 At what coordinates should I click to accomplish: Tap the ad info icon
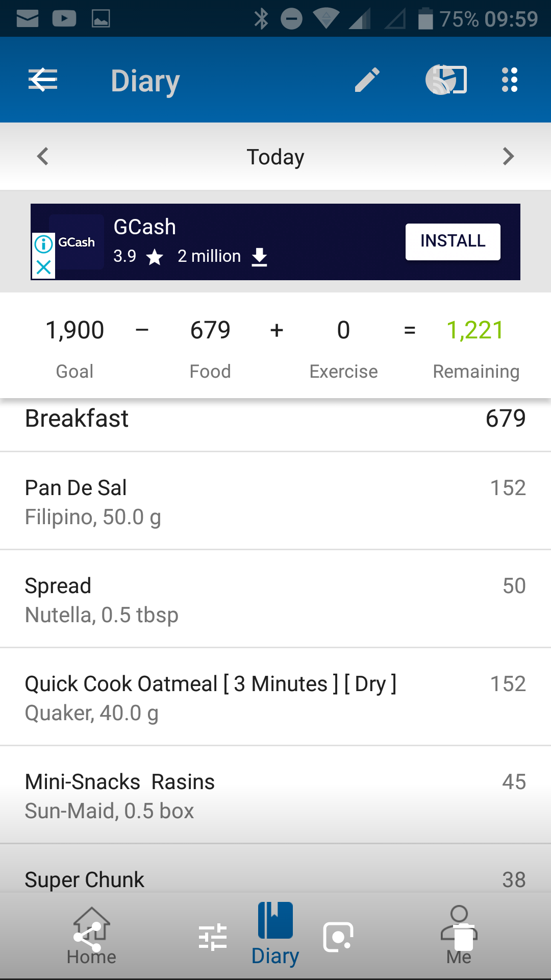point(44,244)
